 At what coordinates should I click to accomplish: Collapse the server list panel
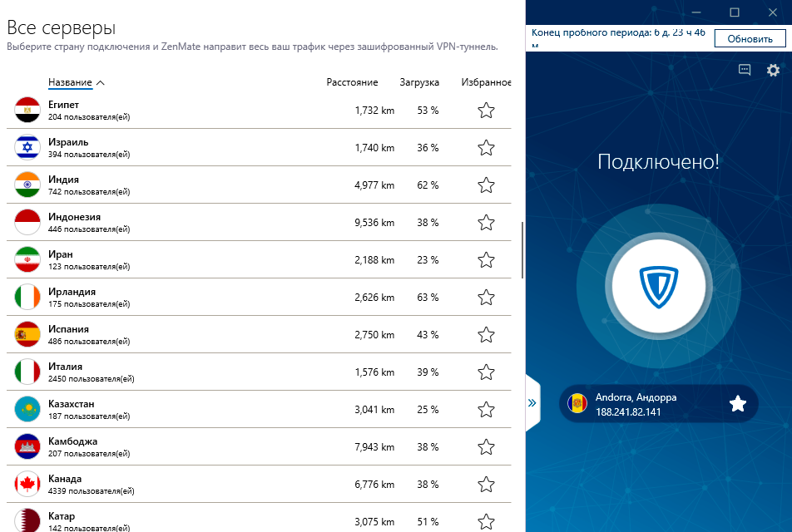pos(532,403)
